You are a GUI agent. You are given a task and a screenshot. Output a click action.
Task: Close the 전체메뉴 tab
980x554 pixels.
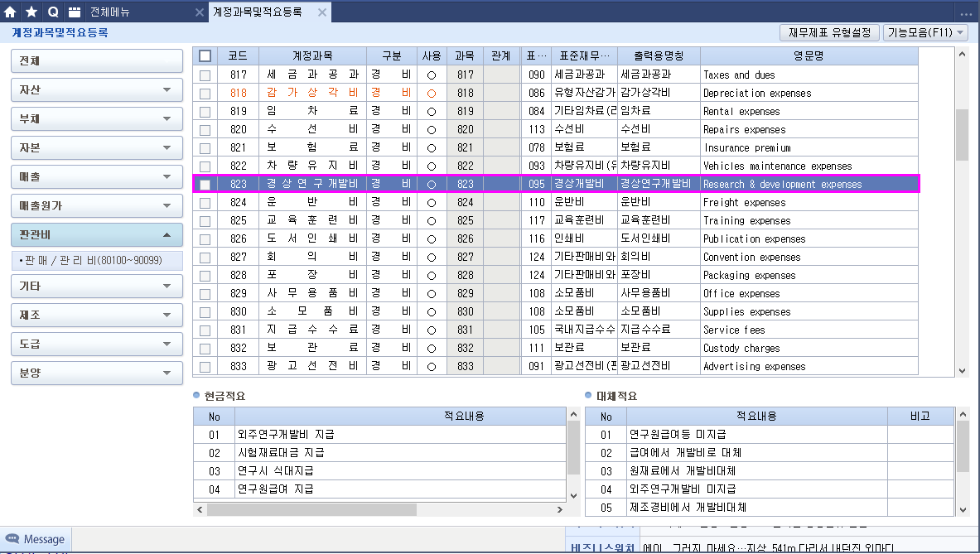pyautogui.click(x=200, y=12)
